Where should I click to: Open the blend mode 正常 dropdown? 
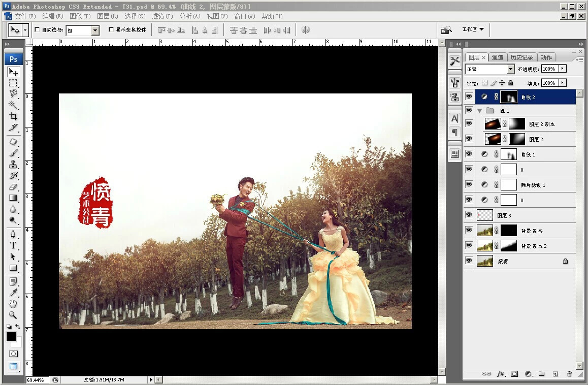510,69
